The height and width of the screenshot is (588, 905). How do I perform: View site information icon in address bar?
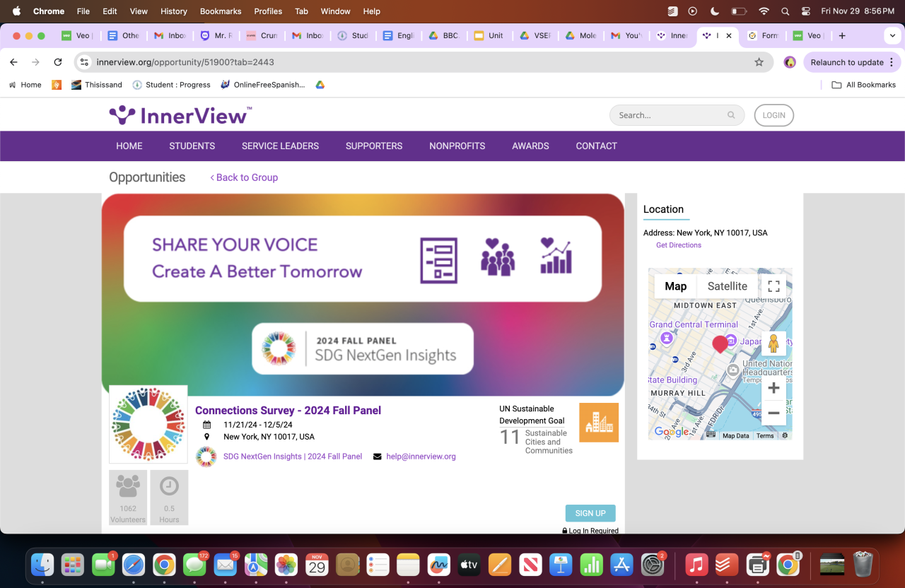[x=85, y=62]
